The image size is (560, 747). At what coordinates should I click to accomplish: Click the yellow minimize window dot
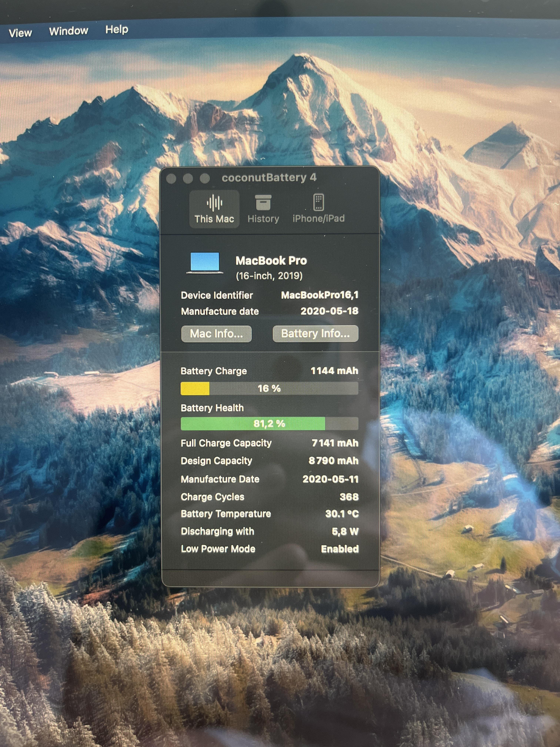pos(188,179)
